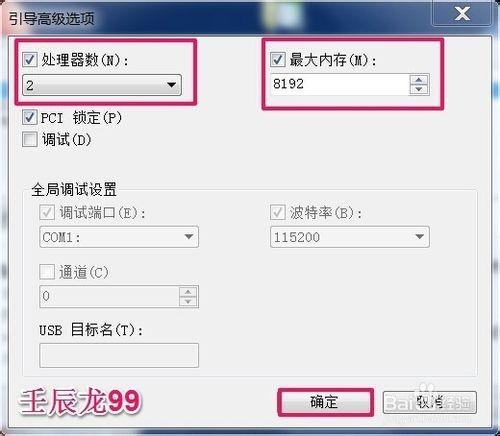500x436 pixels.
Task: Decrease max memory with down spinner arrow
Action: tap(419, 90)
